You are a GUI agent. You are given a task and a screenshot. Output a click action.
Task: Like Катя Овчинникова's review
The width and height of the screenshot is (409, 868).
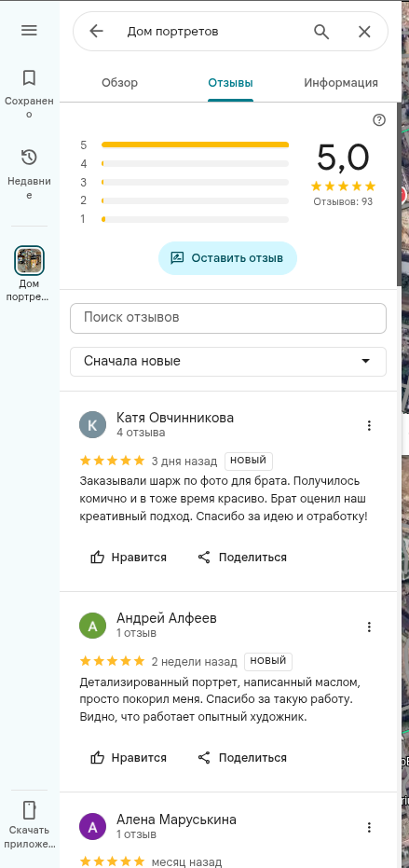pyautogui.click(x=129, y=558)
